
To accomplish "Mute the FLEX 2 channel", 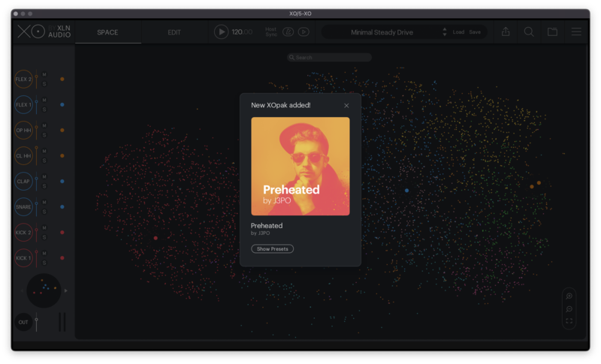I will 44,74.
